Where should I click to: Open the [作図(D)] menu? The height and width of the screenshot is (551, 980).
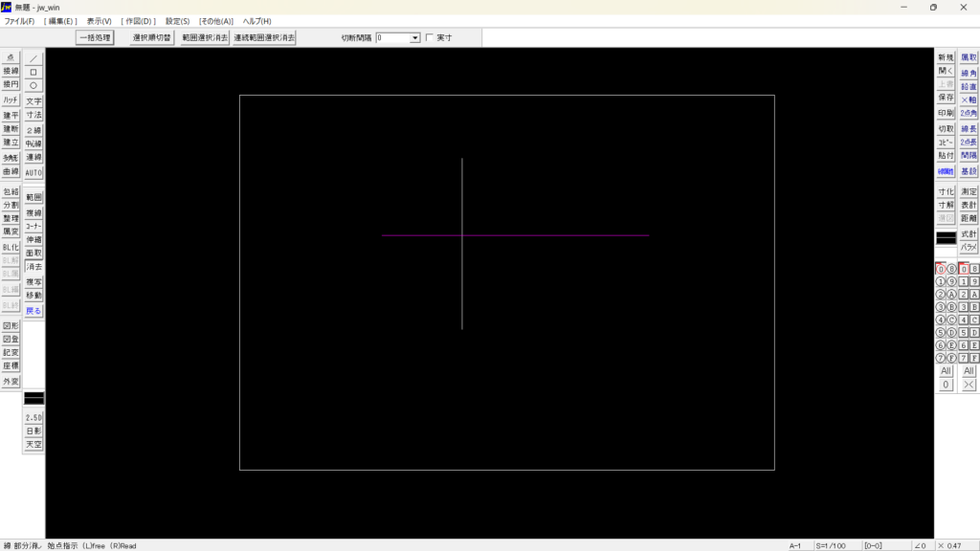138,21
